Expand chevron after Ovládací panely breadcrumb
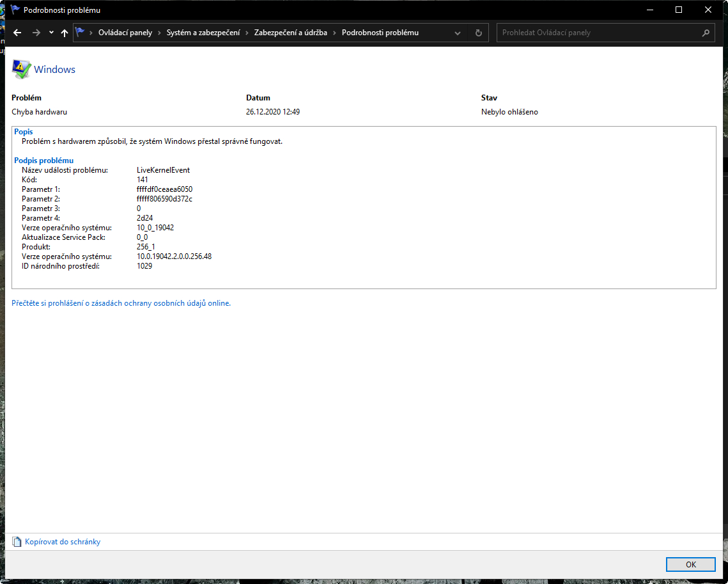Image resolution: width=728 pixels, height=584 pixels. click(x=159, y=33)
